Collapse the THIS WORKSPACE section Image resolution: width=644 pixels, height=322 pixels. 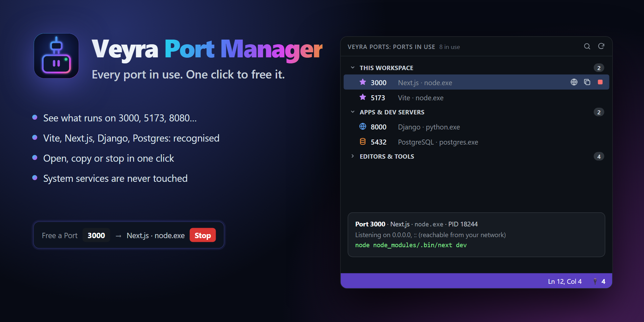pyautogui.click(x=353, y=68)
